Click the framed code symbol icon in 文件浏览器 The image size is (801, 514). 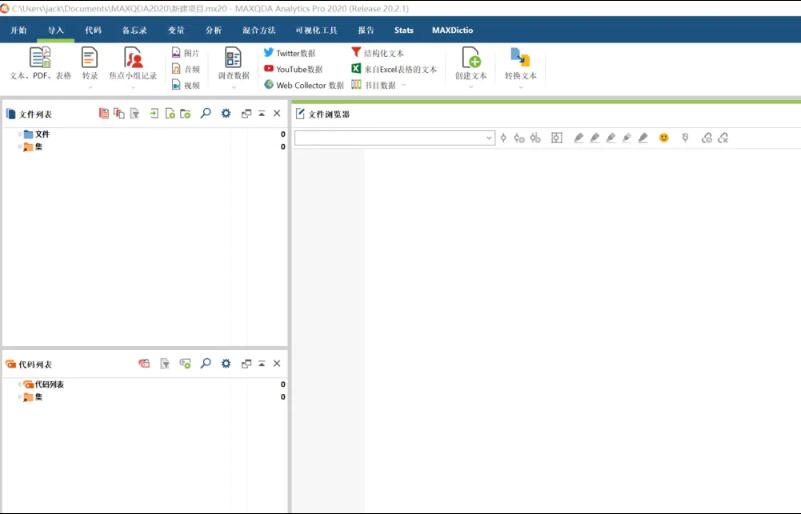[x=557, y=138]
